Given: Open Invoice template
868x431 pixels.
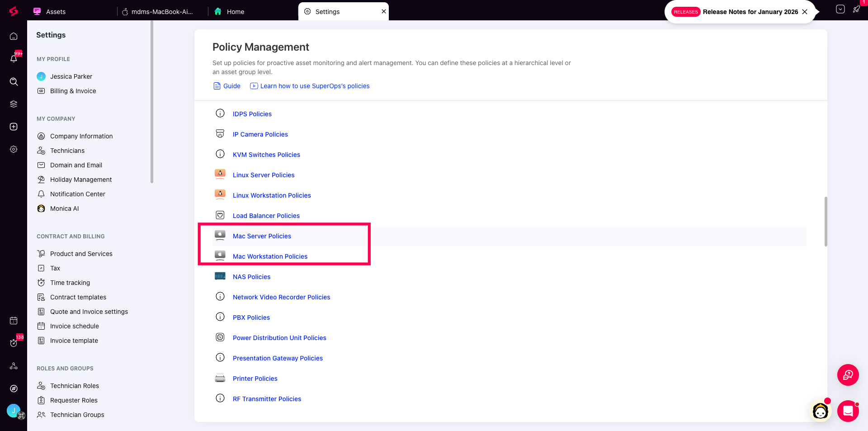Looking at the screenshot, I should coord(74,341).
